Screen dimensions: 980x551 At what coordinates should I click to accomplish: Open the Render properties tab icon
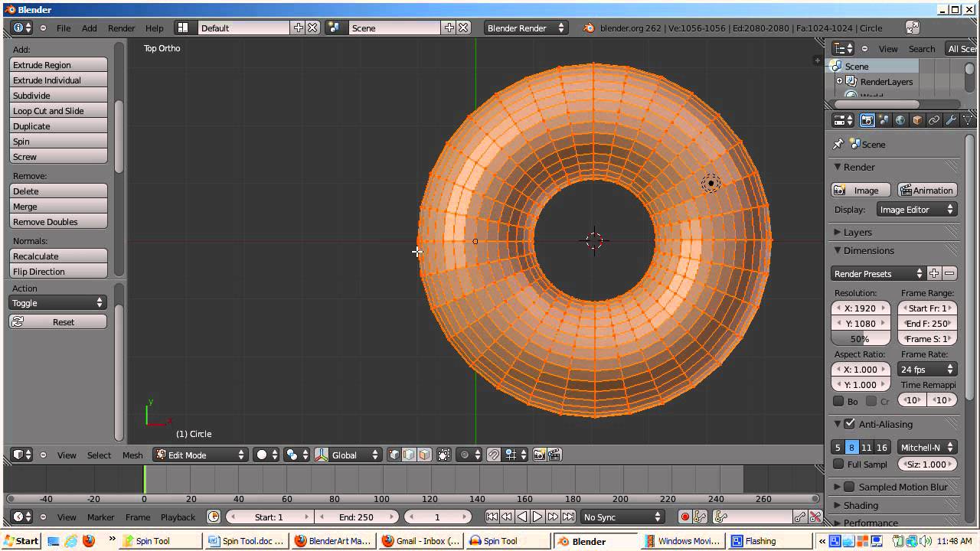pyautogui.click(x=867, y=120)
